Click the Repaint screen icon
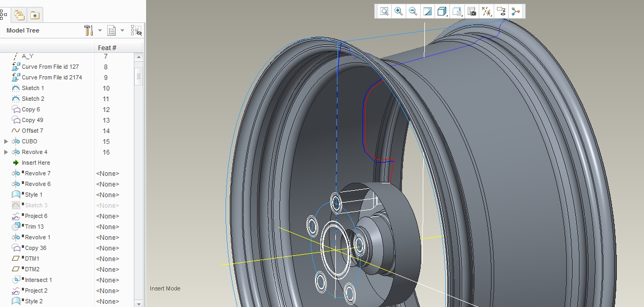644x307 pixels. tap(428, 11)
